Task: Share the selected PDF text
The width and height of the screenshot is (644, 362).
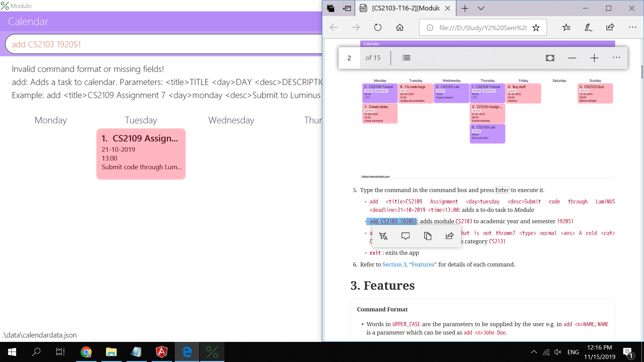Action: point(449,236)
